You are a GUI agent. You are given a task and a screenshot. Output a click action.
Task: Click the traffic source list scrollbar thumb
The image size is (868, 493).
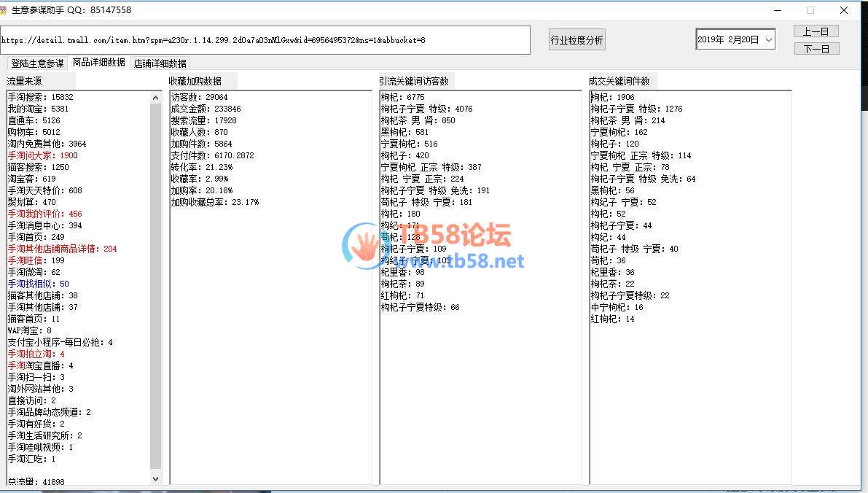(155, 285)
